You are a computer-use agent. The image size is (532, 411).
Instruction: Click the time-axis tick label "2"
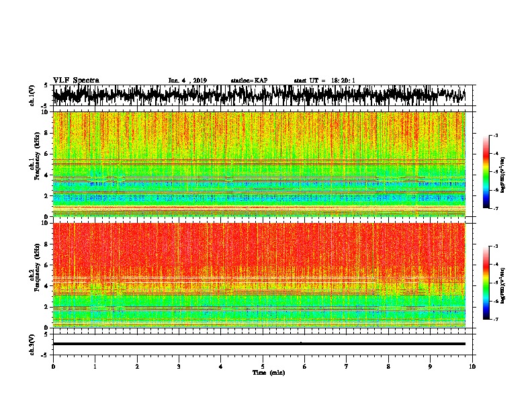137,367
